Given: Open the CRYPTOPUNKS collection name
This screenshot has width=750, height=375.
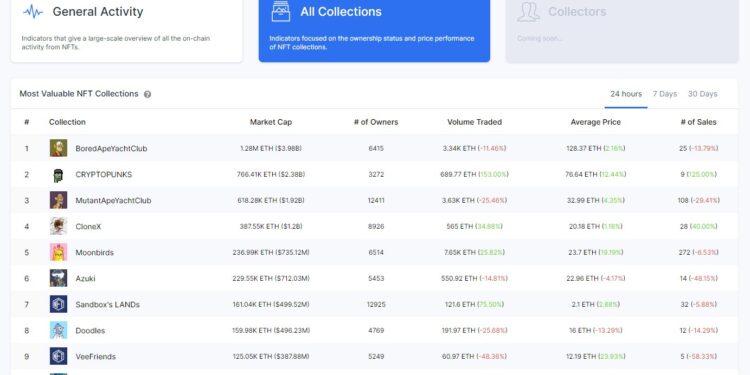Looking at the screenshot, I should point(104,175).
